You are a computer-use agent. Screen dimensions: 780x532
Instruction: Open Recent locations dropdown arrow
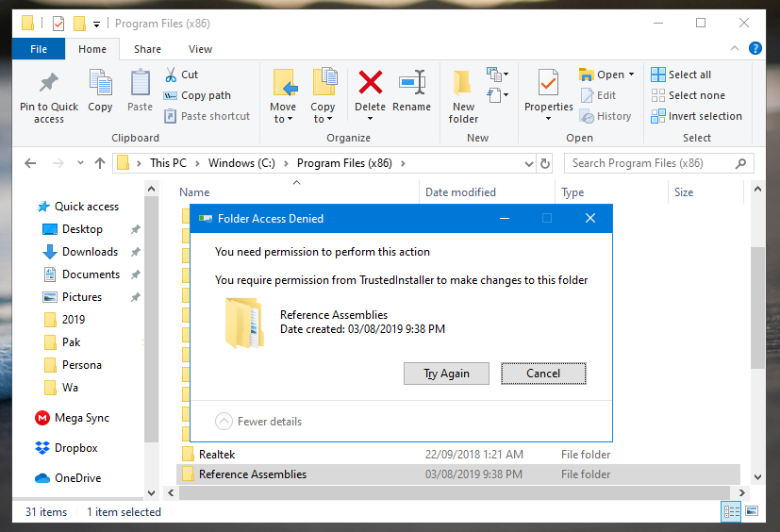pos(80,163)
